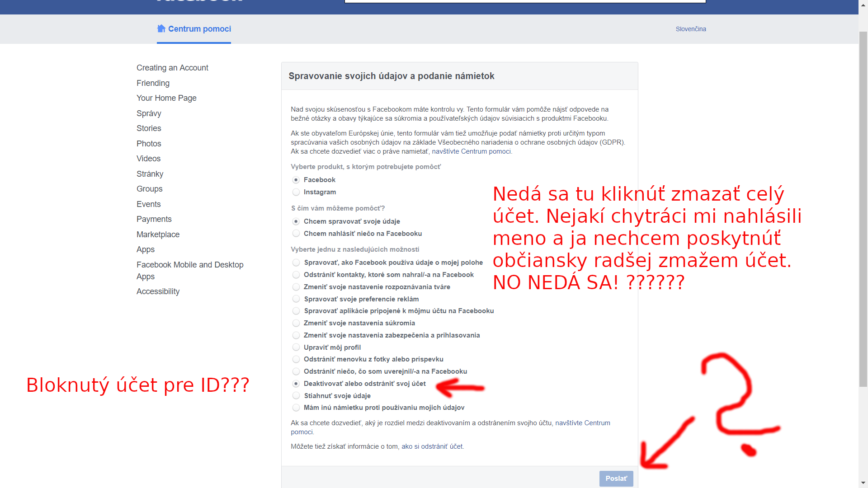Screen dimensions: 868x488
Task: Select Deaktivovať alebo odstrániť svoj účet
Action: [296, 384]
